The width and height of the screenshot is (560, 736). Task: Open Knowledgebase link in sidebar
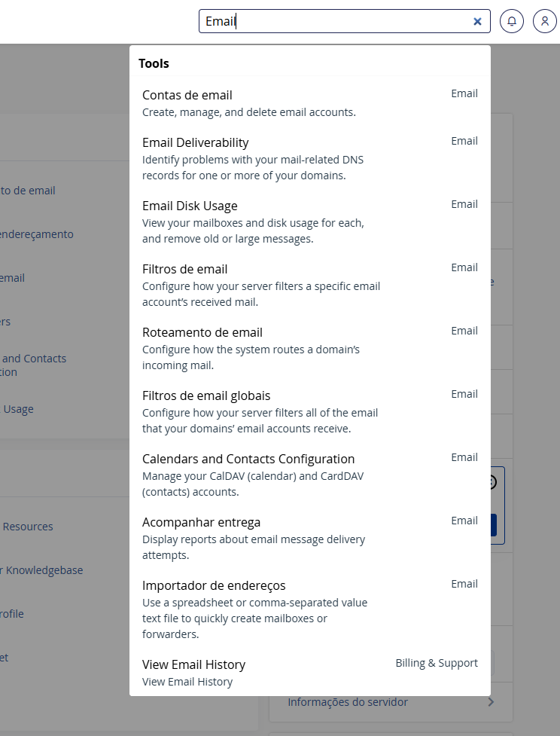click(x=43, y=570)
